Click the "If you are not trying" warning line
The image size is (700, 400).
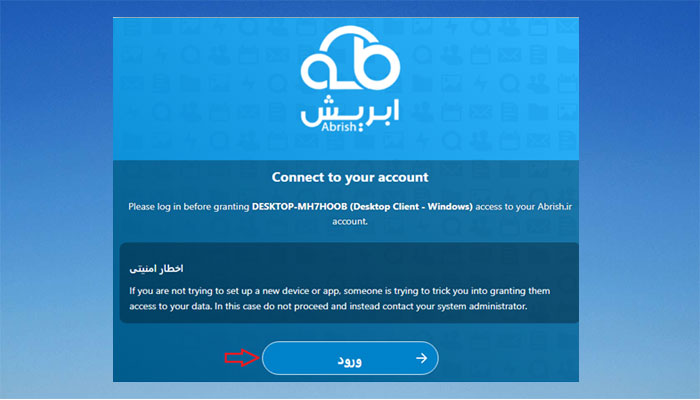tap(340, 291)
